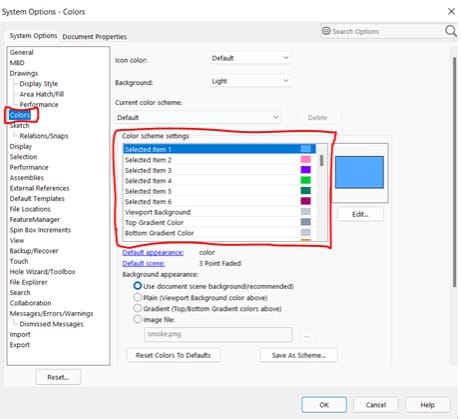461x419 pixels.
Task: Select Plain viewport background option
Action: (x=137, y=297)
